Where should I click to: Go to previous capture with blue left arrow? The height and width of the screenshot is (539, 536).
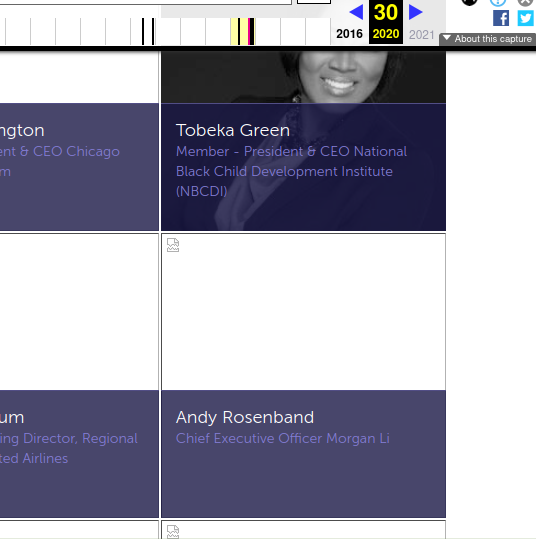[x=356, y=12]
